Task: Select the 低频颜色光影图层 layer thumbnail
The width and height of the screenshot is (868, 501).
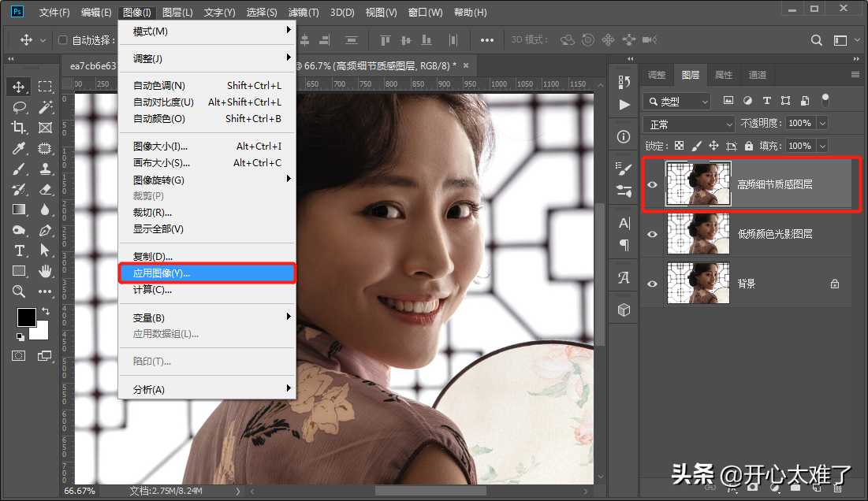Action: pyautogui.click(x=698, y=234)
